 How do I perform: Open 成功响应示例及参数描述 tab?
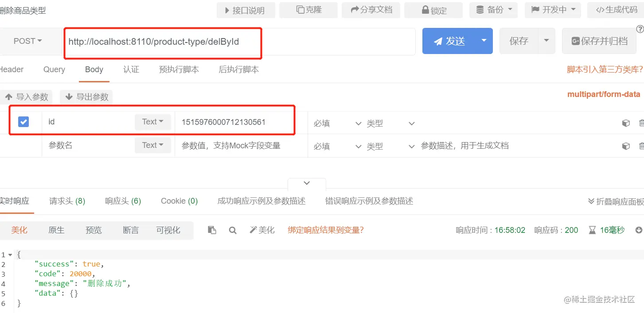tap(262, 201)
